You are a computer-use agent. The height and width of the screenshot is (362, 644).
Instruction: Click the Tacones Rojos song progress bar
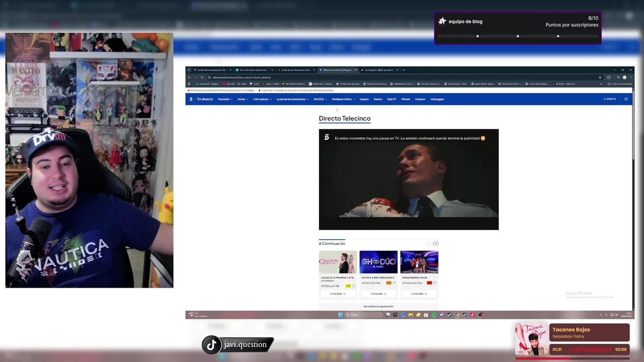(573, 358)
